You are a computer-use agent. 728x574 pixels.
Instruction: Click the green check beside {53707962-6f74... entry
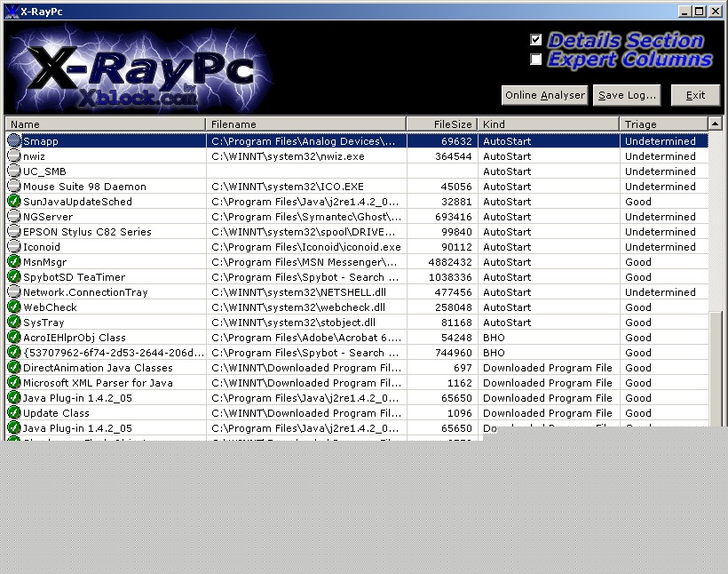14,352
